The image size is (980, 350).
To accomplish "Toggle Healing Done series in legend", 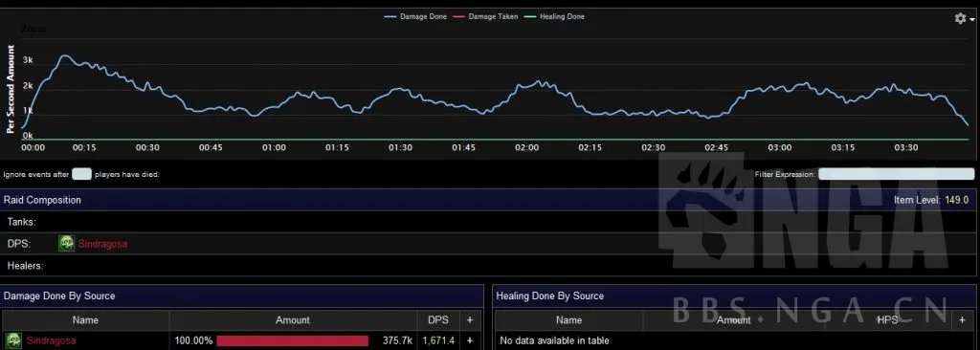I will pyautogui.click(x=554, y=17).
